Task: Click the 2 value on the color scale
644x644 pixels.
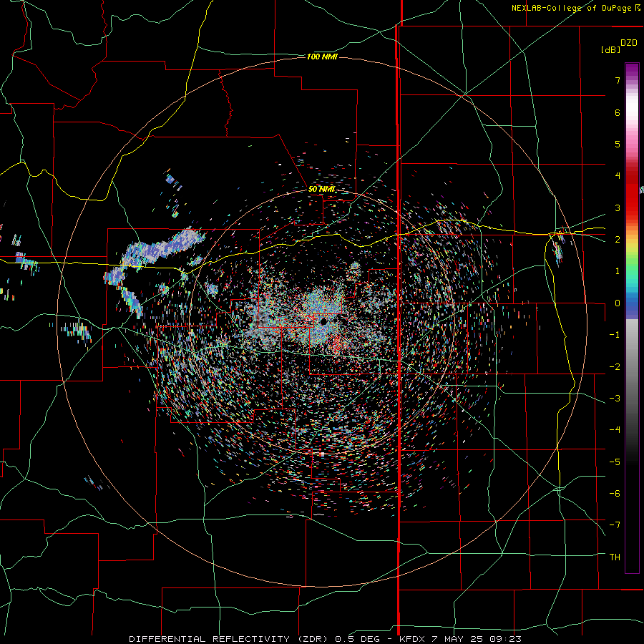Action: tap(618, 240)
